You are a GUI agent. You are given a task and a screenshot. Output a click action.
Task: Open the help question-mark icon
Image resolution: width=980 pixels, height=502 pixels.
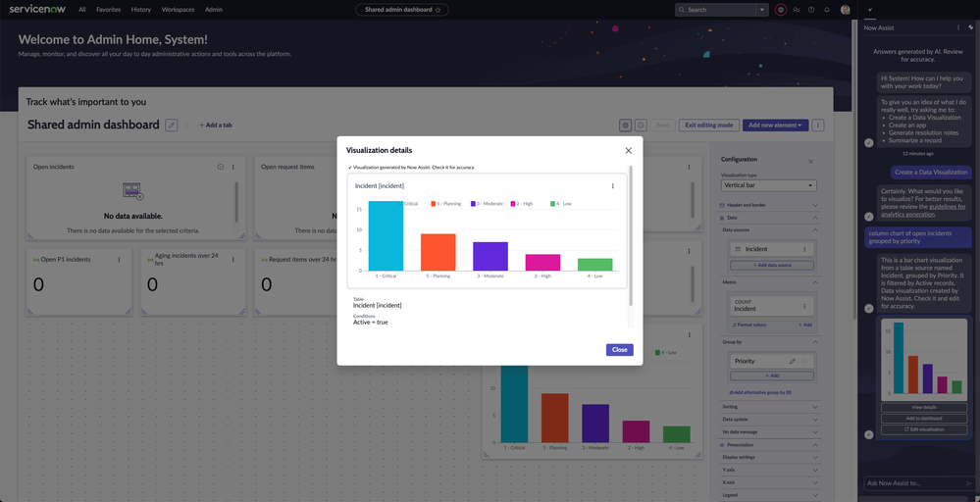(811, 10)
